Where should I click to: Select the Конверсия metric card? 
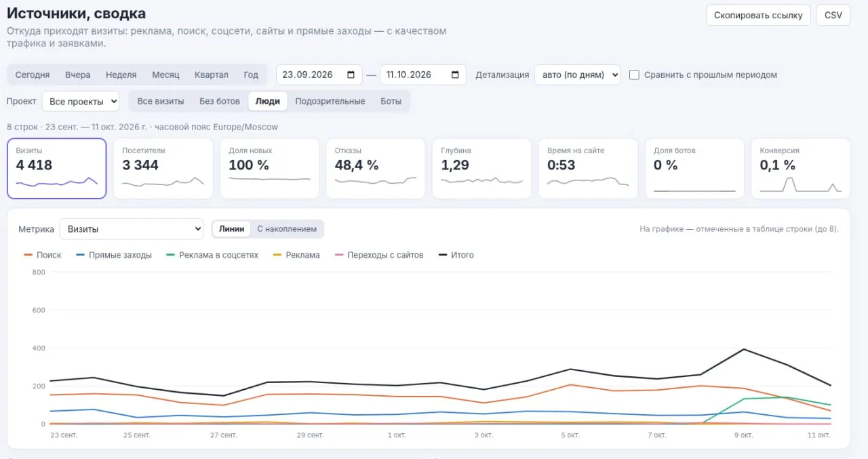point(801,169)
